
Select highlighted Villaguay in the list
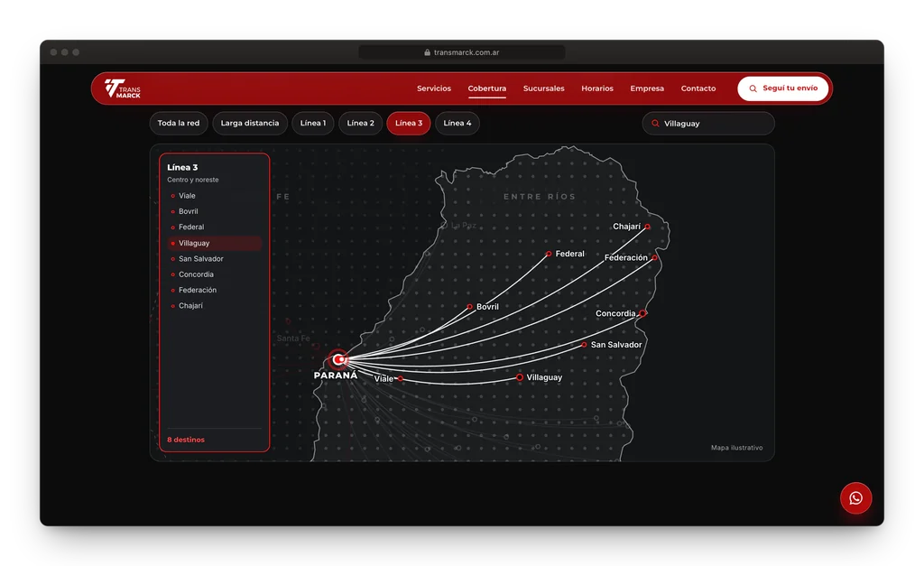[x=215, y=243]
